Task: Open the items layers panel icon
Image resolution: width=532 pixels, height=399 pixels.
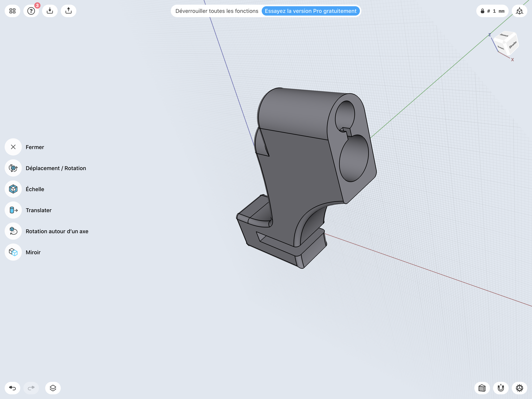Action: tap(53, 388)
